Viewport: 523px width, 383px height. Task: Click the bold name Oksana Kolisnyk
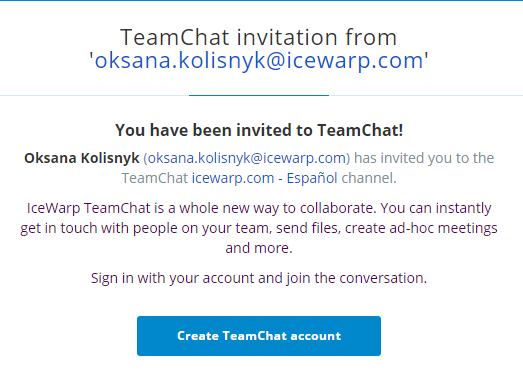(82, 158)
